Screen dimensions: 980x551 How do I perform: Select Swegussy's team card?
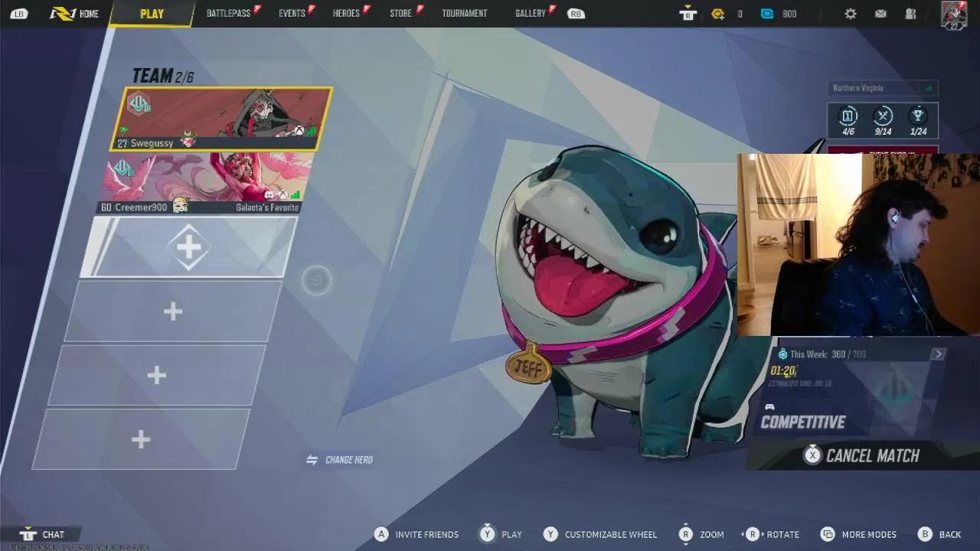point(222,119)
